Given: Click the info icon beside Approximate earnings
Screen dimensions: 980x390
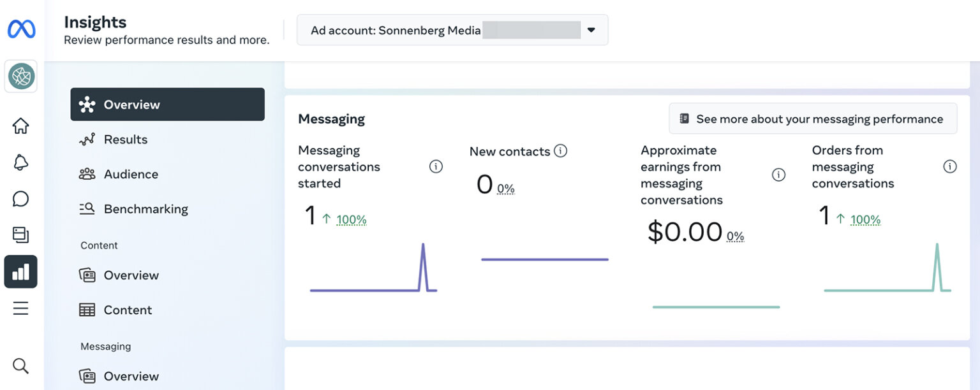Looking at the screenshot, I should (x=778, y=173).
